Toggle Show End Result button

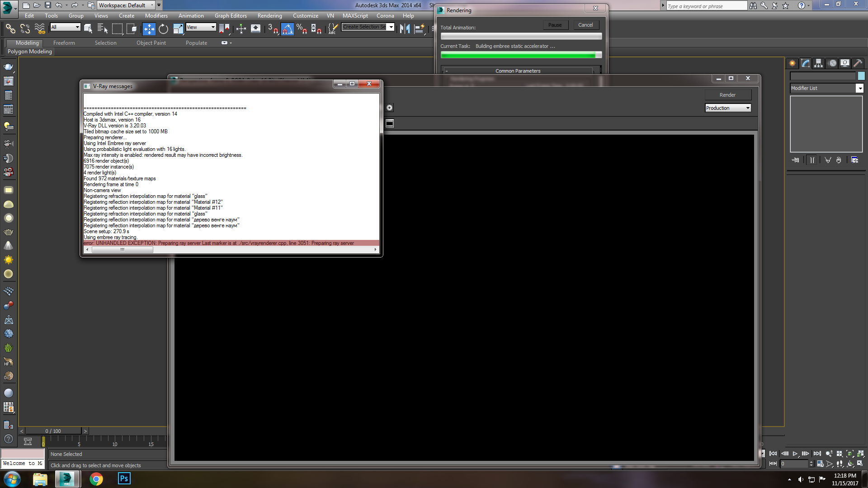tap(812, 160)
